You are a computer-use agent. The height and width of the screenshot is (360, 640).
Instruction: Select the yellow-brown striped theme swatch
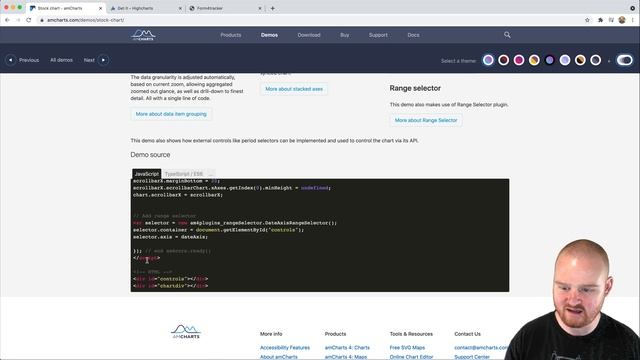(534, 60)
